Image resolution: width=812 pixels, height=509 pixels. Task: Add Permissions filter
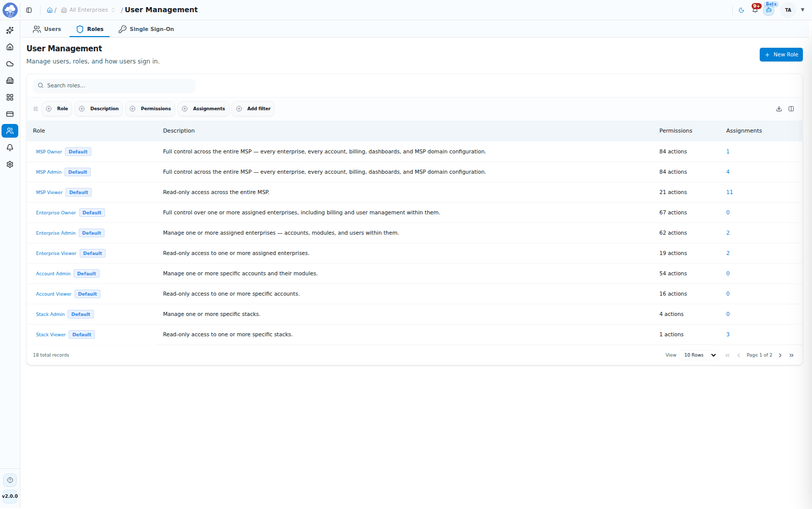point(150,109)
